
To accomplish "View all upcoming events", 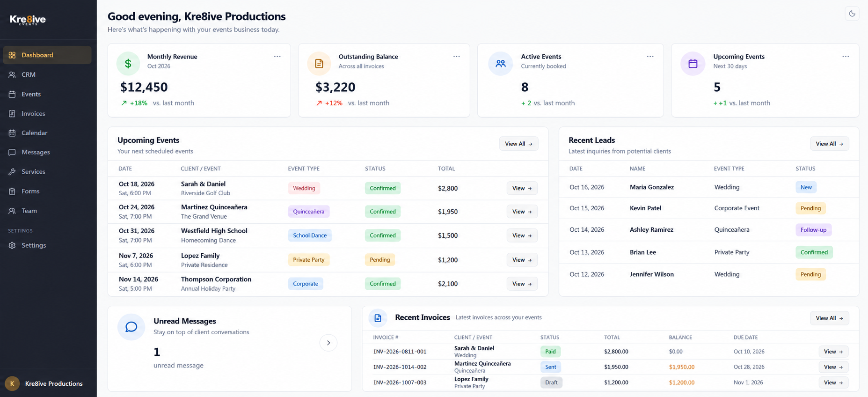I will click(x=518, y=144).
